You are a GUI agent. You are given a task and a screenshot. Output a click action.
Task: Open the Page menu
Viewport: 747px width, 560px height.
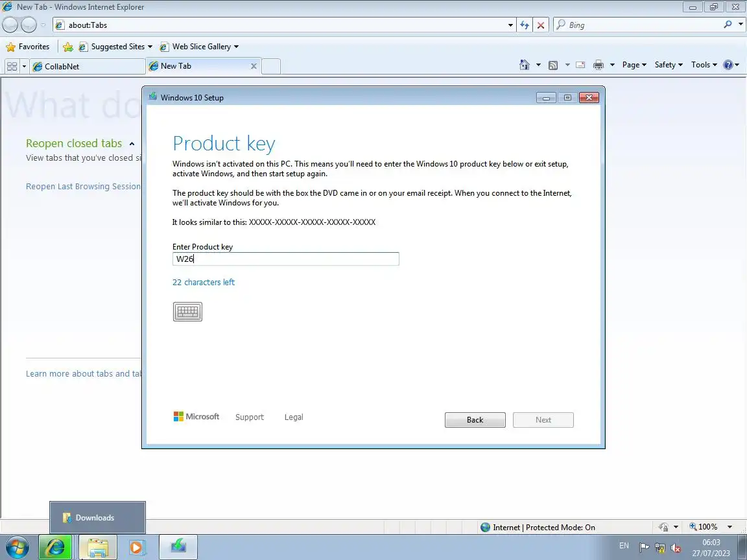click(x=634, y=65)
